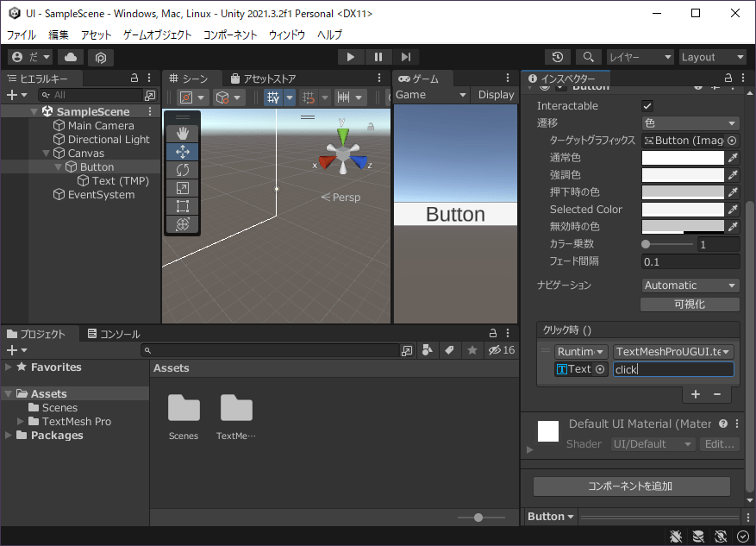Click the navigation Visualize button
This screenshot has width=756, height=546.
690,304
